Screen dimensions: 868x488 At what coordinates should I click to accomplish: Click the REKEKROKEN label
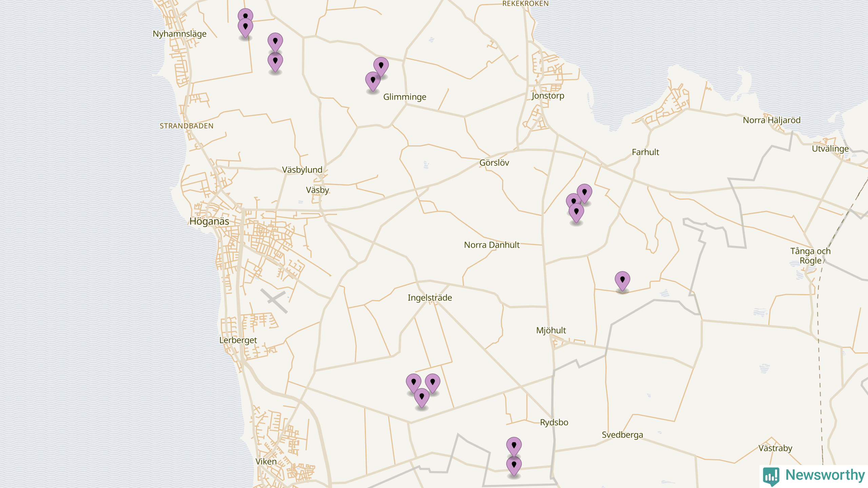(x=525, y=4)
